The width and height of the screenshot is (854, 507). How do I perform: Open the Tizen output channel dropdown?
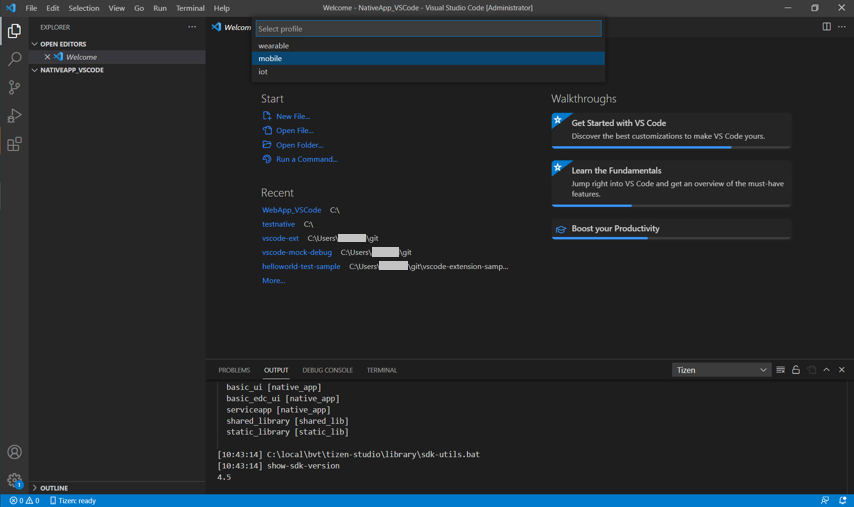tap(721, 370)
